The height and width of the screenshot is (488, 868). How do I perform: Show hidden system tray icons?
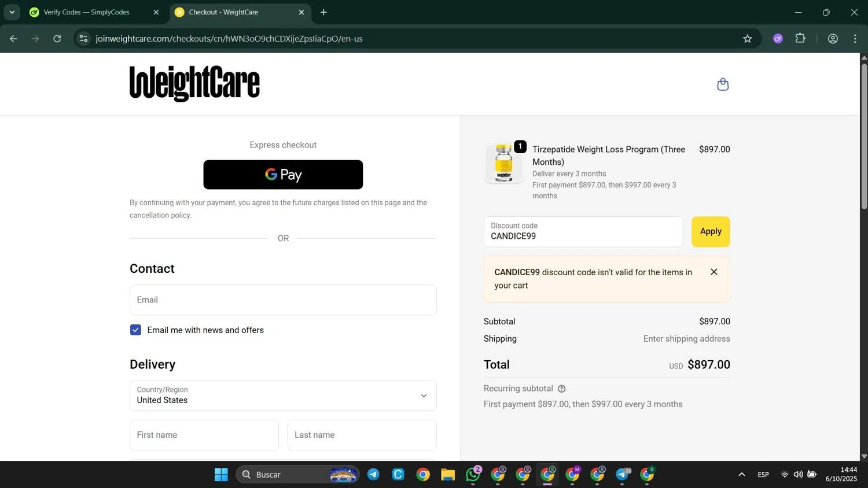[x=742, y=475]
